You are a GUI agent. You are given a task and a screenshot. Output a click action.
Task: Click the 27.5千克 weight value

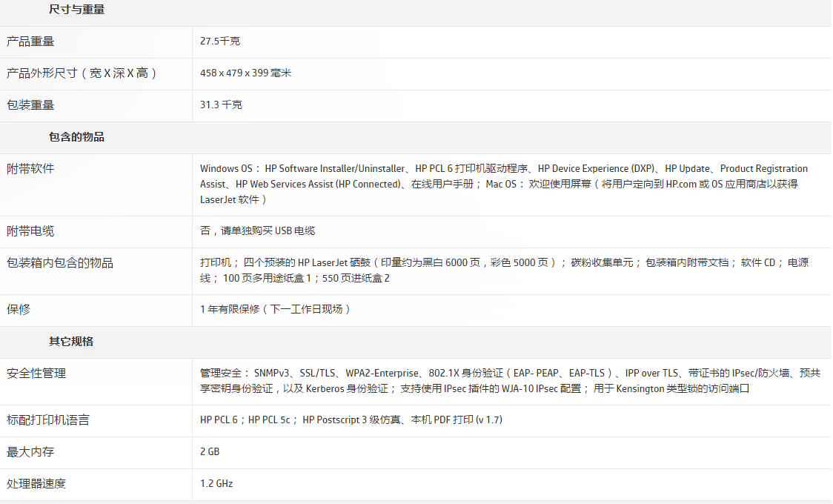(x=220, y=41)
